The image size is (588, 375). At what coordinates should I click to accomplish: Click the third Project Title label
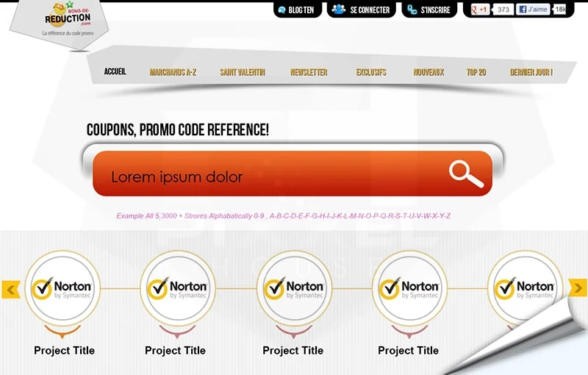(293, 351)
